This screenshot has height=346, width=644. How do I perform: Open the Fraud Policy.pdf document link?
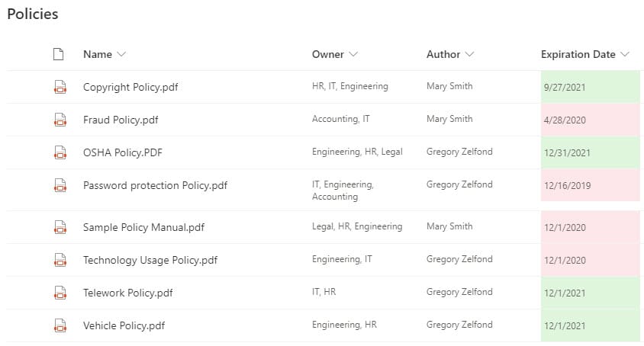[x=121, y=120]
